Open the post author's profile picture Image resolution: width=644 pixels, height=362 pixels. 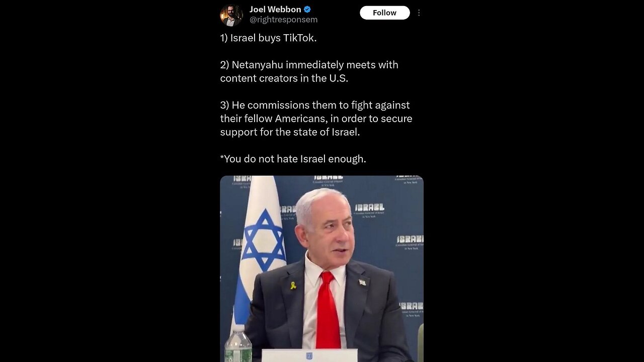(231, 15)
